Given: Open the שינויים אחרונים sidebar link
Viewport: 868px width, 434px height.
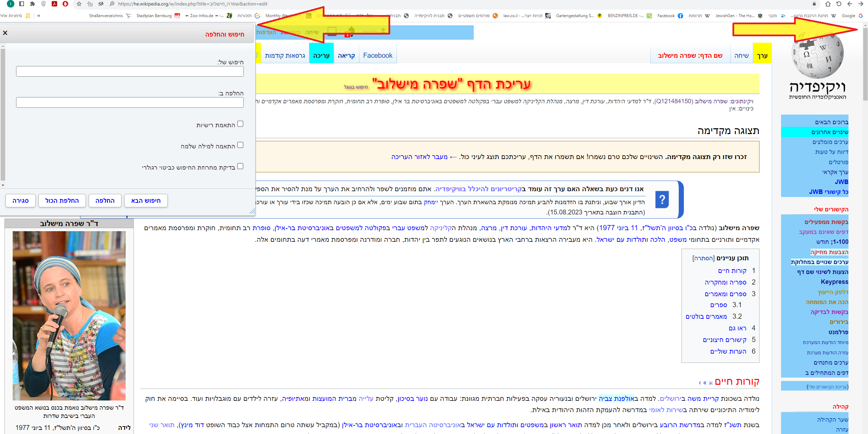Looking at the screenshot, I should coord(830,132).
